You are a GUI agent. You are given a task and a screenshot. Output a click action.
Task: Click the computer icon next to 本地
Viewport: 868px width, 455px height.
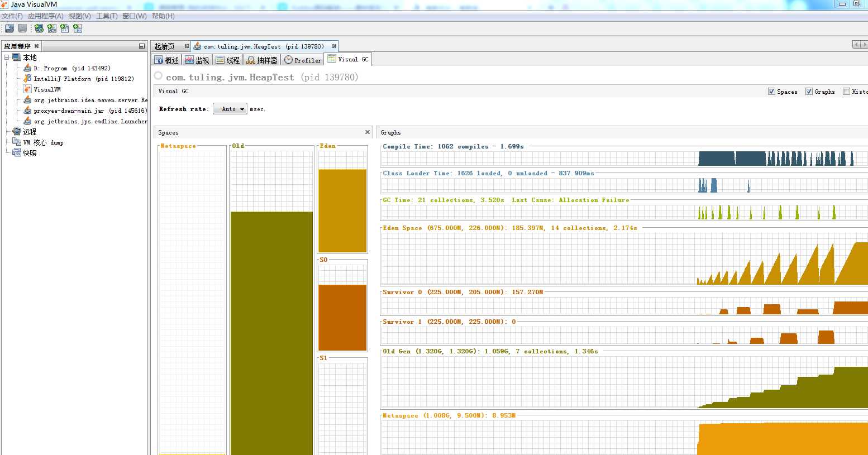(x=17, y=58)
